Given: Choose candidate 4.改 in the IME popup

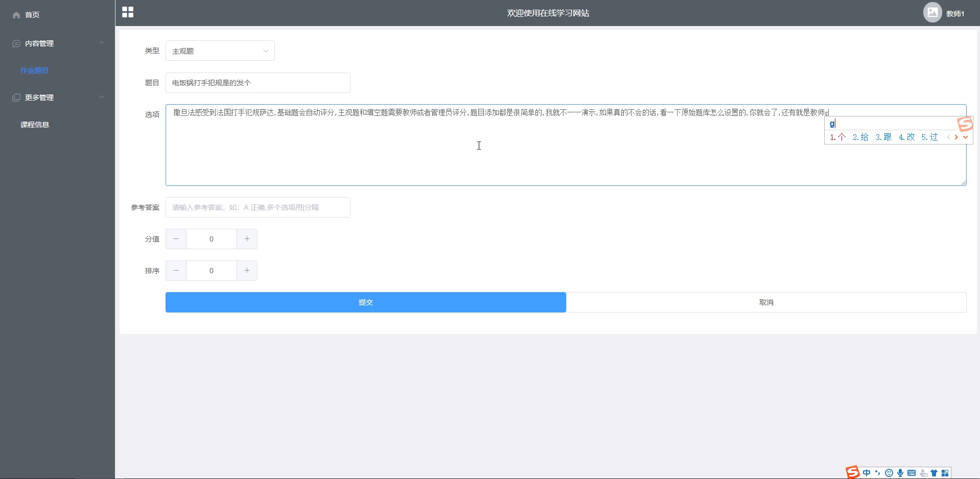Looking at the screenshot, I should pyautogui.click(x=907, y=137).
